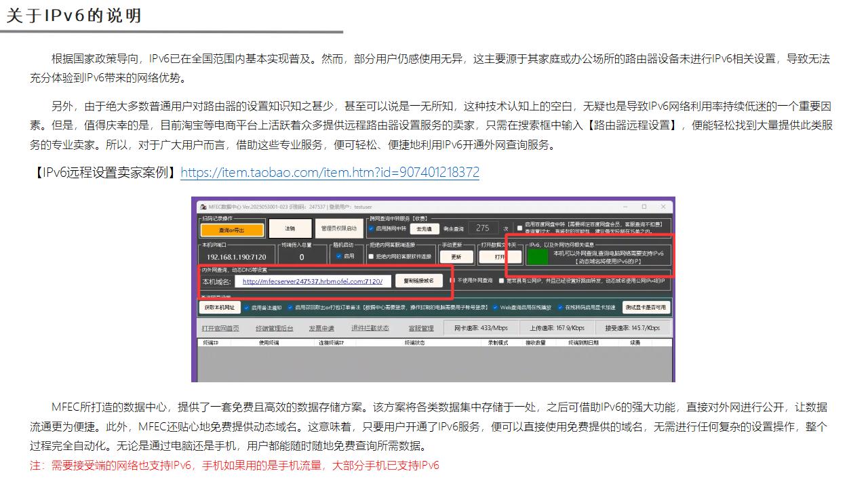Click the MFEC app icon in title bar
Viewport: 868px width, 488px height.
(201, 206)
